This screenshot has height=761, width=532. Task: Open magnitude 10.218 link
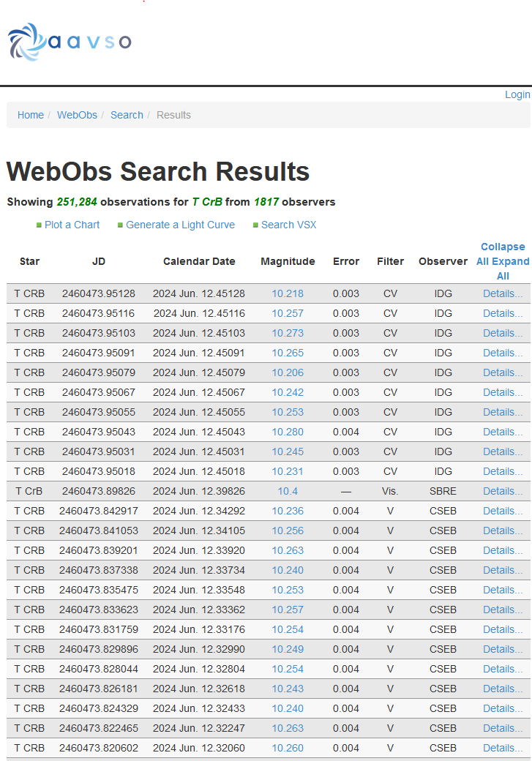coord(288,293)
